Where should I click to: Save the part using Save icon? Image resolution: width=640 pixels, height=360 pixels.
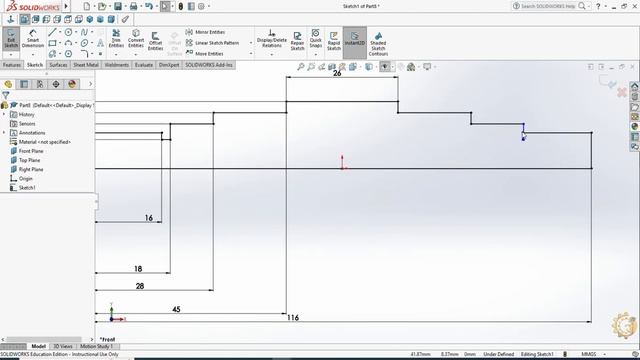118,6
